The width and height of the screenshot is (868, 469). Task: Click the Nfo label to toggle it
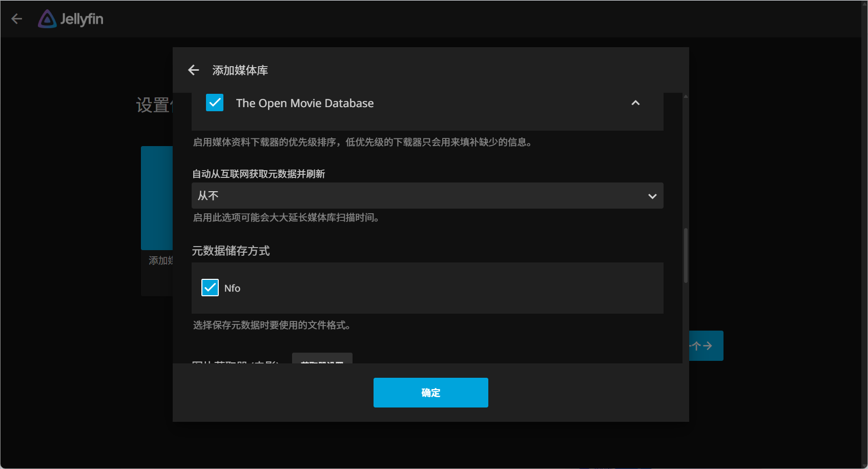click(232, 289)
